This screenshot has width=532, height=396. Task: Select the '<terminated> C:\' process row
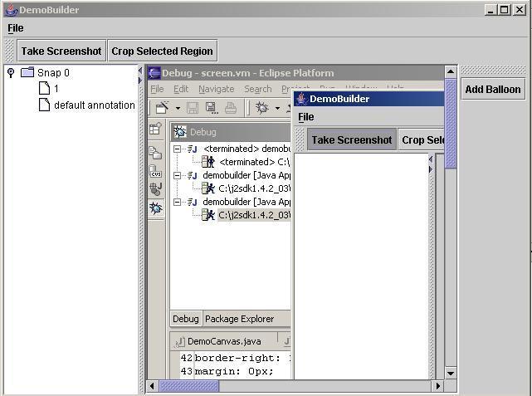point(255,162)
